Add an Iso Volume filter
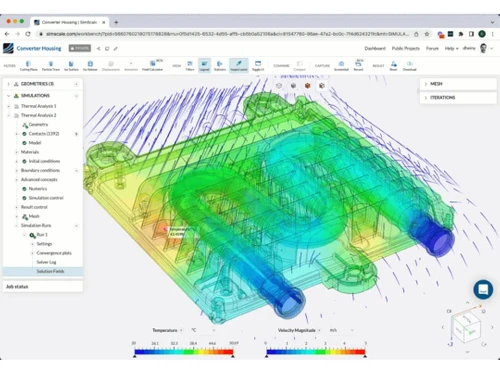 [x=90, y=65]
